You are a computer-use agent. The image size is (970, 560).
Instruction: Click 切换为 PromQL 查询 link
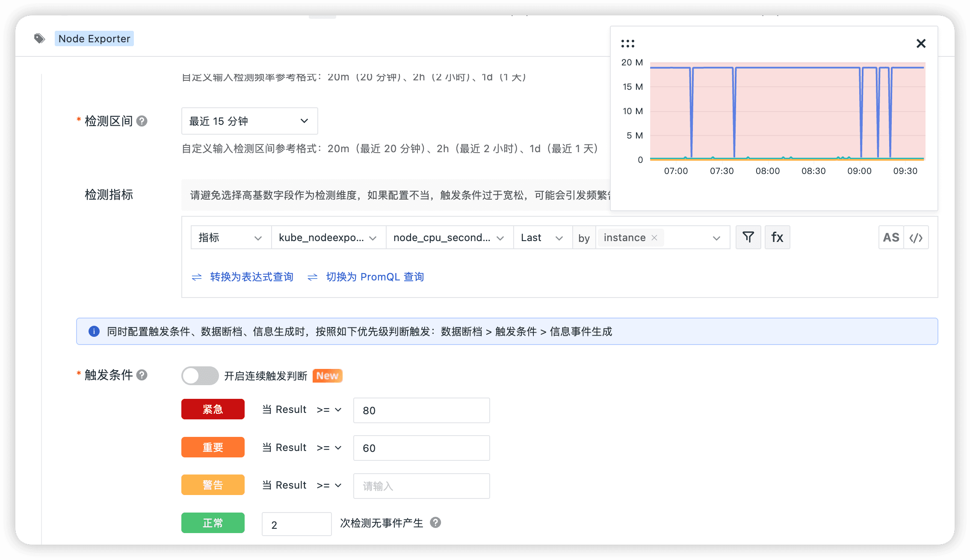375,277
